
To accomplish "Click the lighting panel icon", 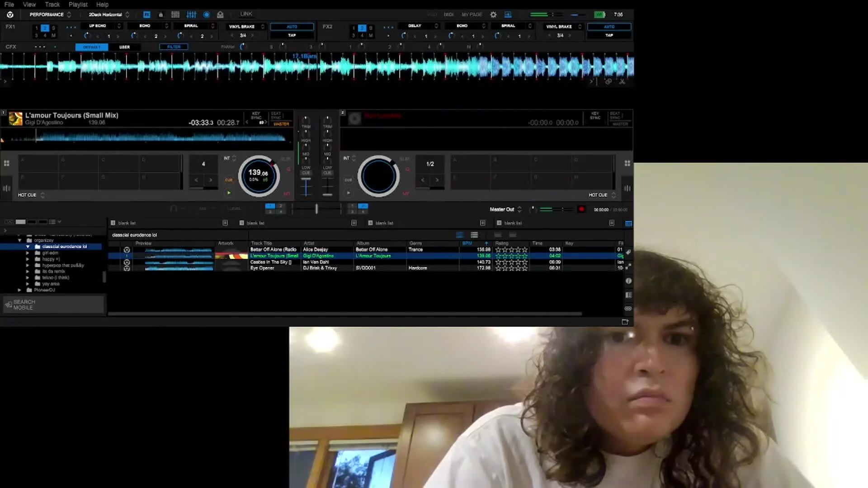I will (220, 15).
